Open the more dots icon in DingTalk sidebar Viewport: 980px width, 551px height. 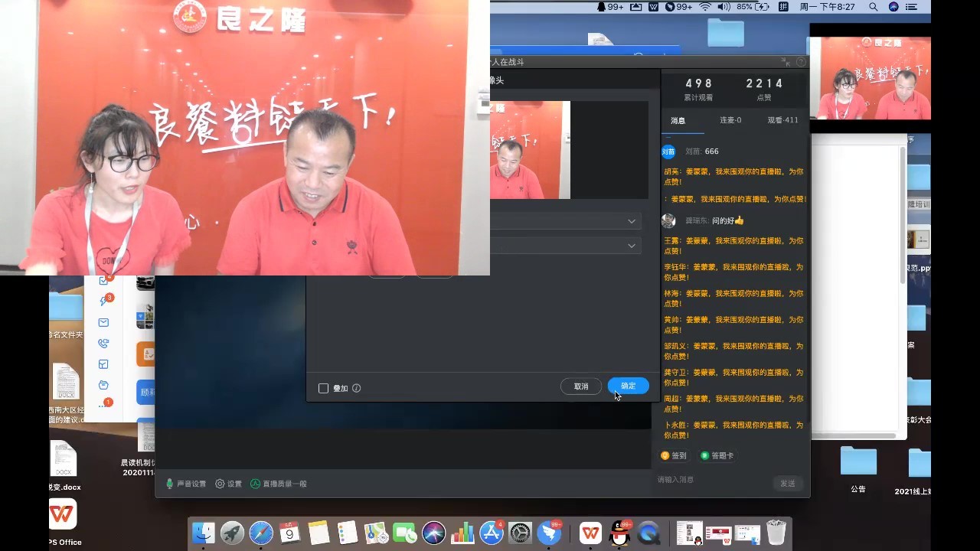tap(103, 406)
